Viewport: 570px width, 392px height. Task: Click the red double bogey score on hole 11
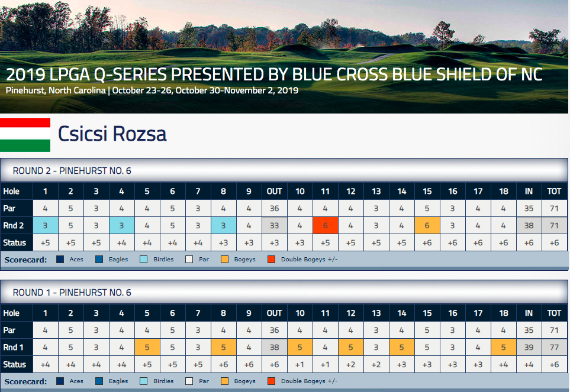326,225
